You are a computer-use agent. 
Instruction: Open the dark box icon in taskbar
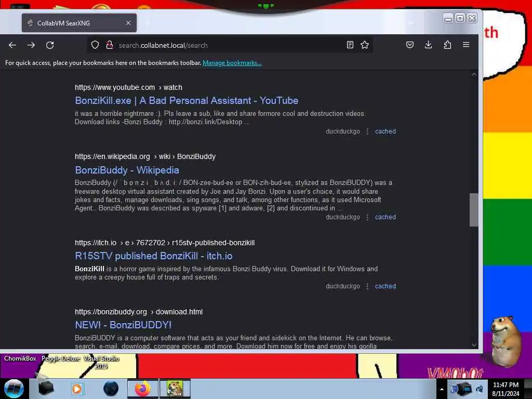click(x=46, y=389)
